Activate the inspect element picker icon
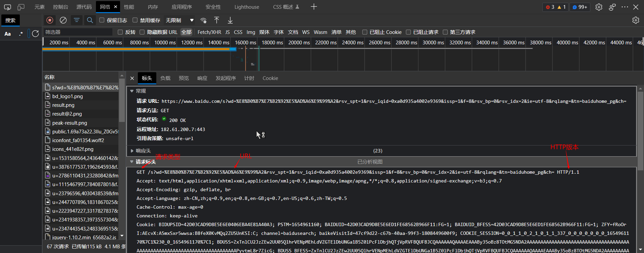This screenshot has width=644, height=253. click(x=7, y=7)
